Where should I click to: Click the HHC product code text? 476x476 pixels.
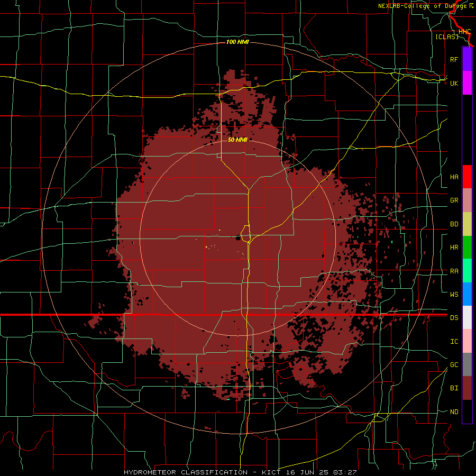(464, 32)
